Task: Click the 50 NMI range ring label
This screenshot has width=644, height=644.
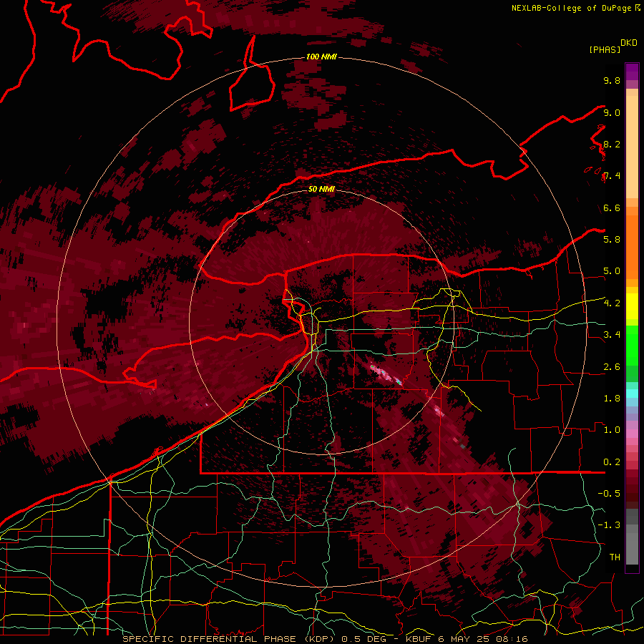Action: (321, 189)
